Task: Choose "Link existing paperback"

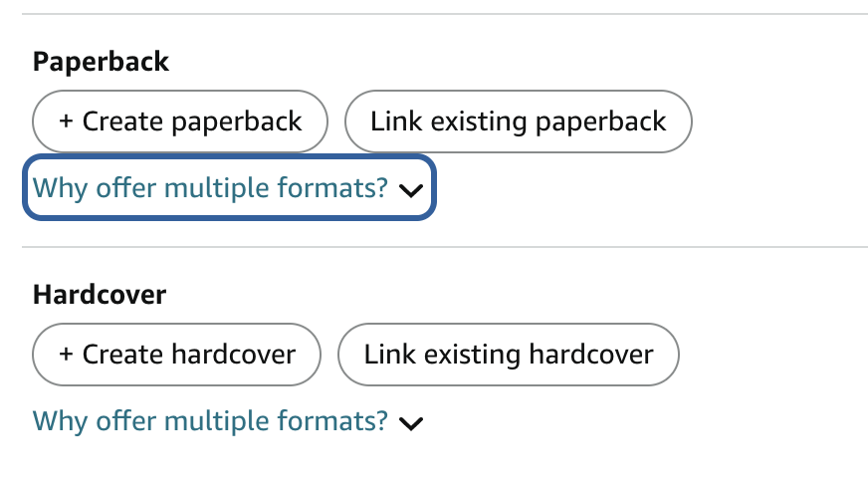Action: [x=518, y=122]
